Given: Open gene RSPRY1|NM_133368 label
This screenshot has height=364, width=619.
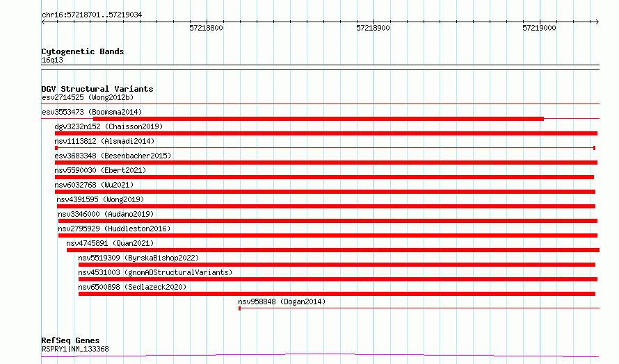Looking at the screenshot, I should point(75,349).
